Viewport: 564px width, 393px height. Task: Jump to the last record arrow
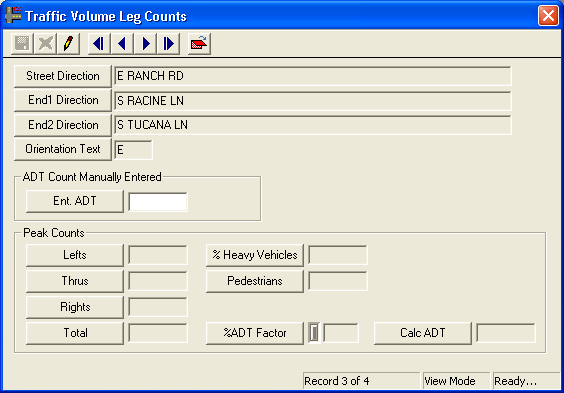pos(168,44)
